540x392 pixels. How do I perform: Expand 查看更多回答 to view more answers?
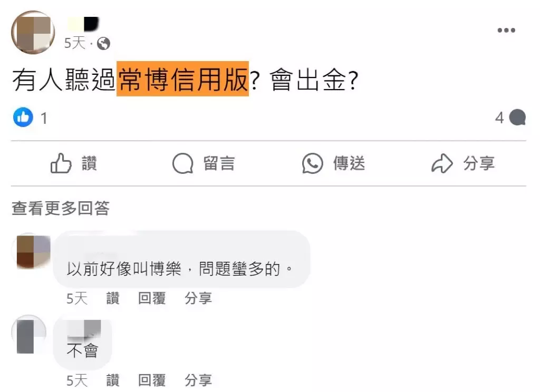point(61,208)
